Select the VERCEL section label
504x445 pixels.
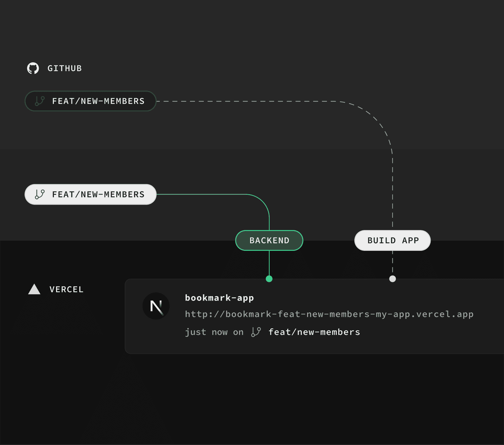pyautogui.click(x=66, y=289)
